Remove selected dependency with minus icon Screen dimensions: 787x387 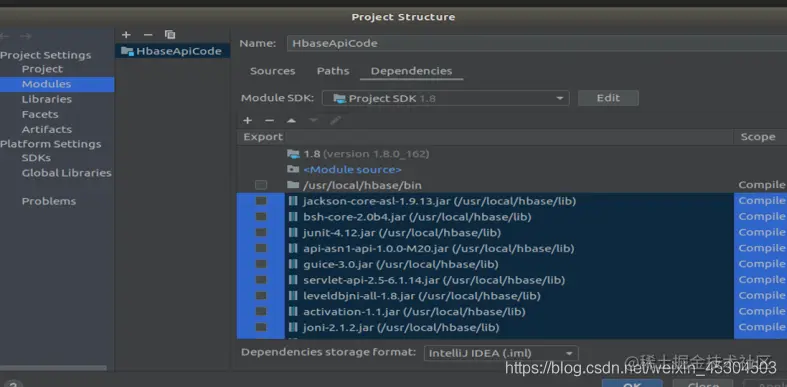pyautogui.click(x=270, y=120)
